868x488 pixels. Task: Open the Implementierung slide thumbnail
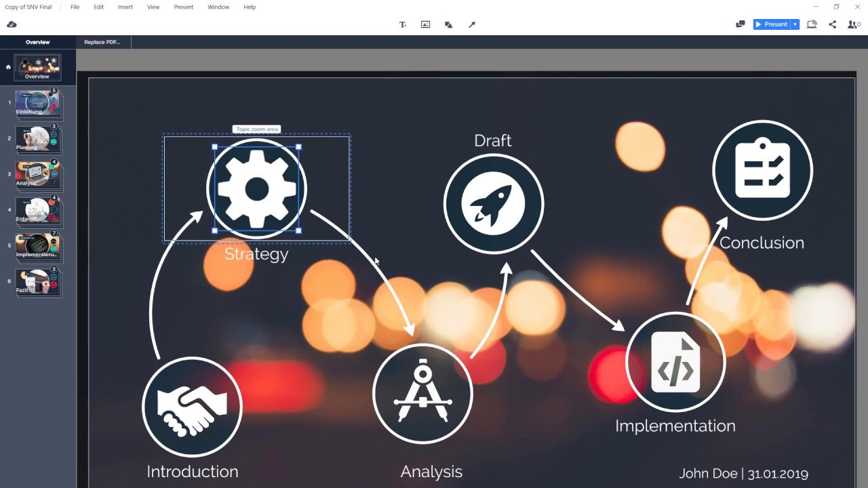click(37, 246)
